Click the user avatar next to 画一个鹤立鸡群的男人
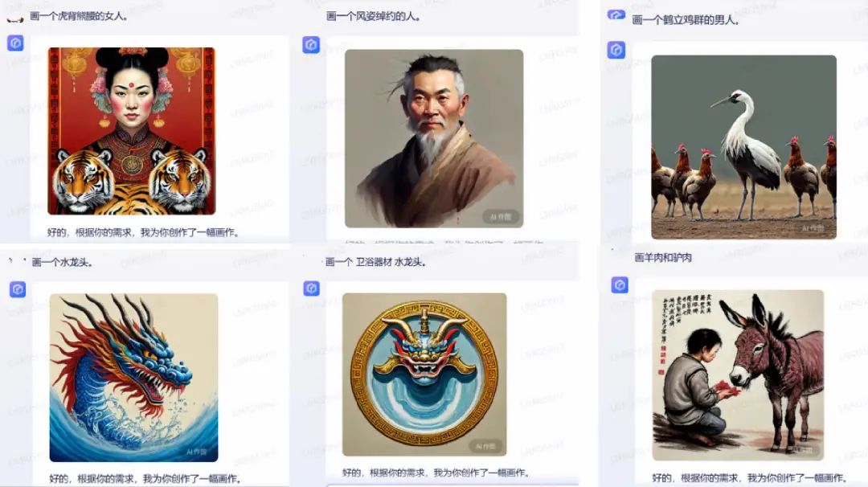868x487 pixels. click(x=616, y=15)
